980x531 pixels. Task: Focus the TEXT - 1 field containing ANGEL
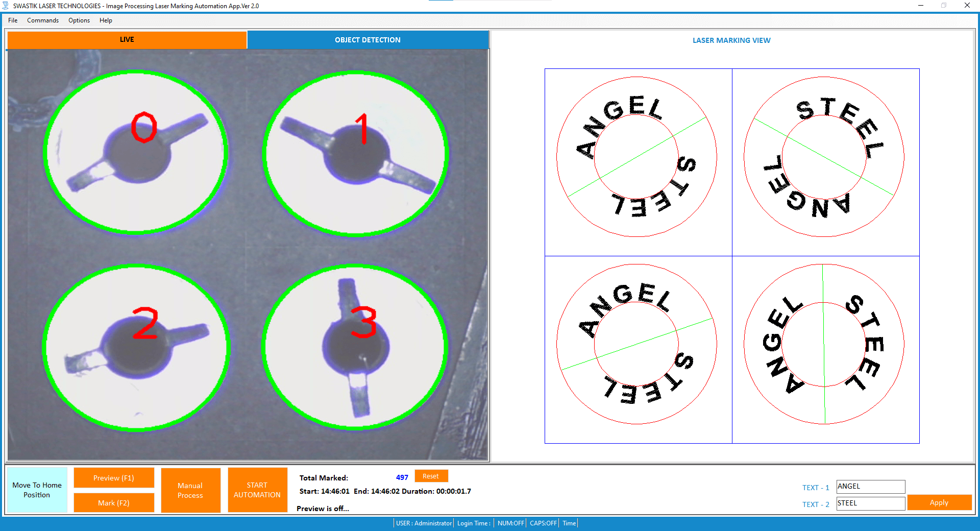coord(871,487)
